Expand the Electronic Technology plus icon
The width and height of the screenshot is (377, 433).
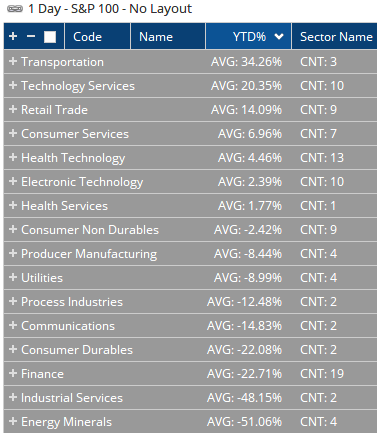[x=13, y=181]
